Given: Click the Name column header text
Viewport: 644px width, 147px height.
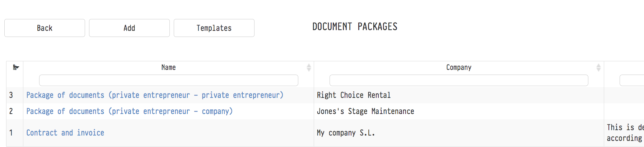Looking at the screenshot, I should [168, 67].
